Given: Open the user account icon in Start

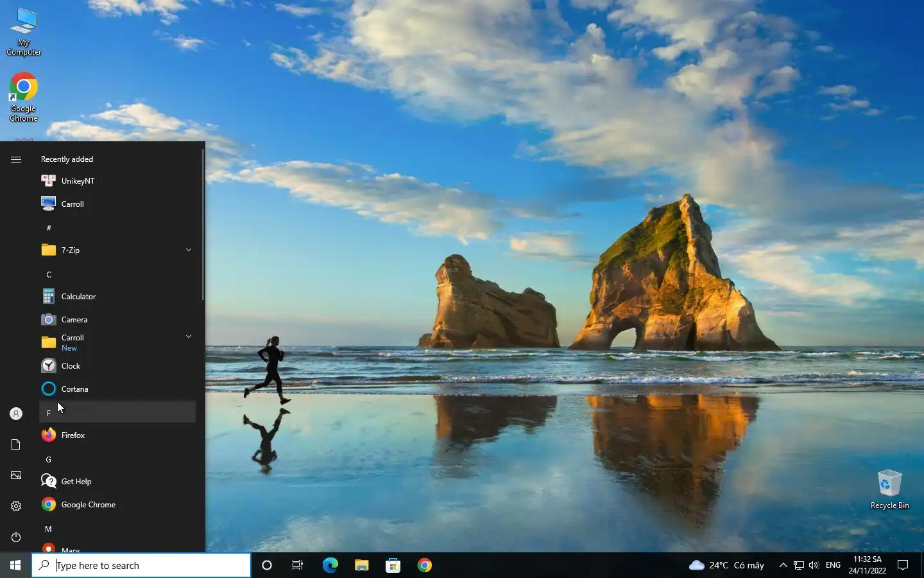Looking at the screenshot, I should pyautogui.click(x=16, y=414).
